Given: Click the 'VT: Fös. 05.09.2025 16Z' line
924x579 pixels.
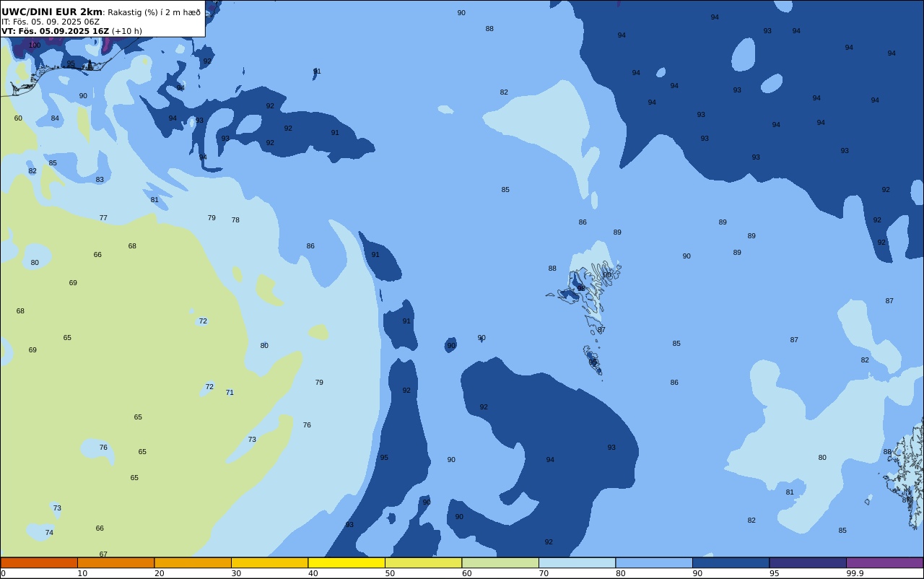Looking at the screenshot, I should click(x=55, y=31).
